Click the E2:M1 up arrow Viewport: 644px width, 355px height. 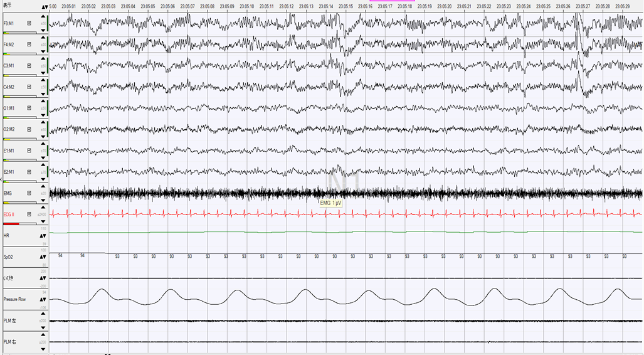pos(43,166)
